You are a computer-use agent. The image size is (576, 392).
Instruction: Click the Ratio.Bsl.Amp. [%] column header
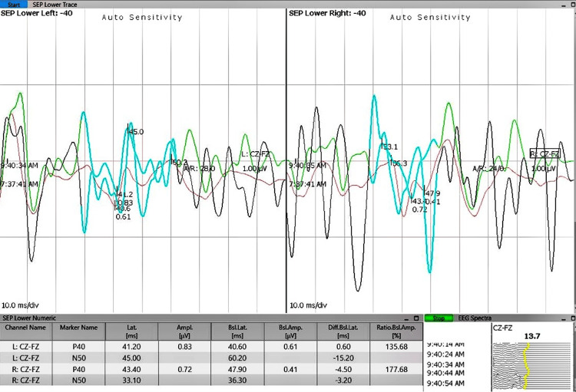396,331
